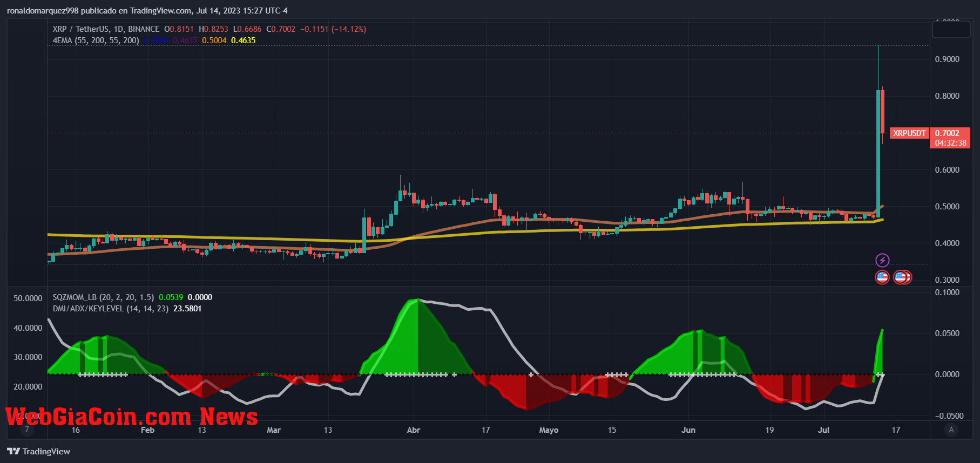Open the single US flag economic event marker
Image resolution: width=980 pixels, height=463 pixels.
click(882, 277)
